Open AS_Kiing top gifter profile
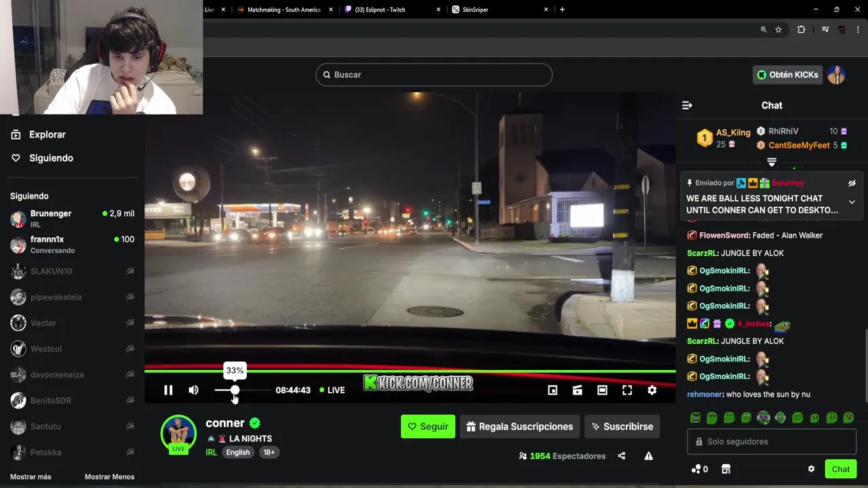 point(733,132)
